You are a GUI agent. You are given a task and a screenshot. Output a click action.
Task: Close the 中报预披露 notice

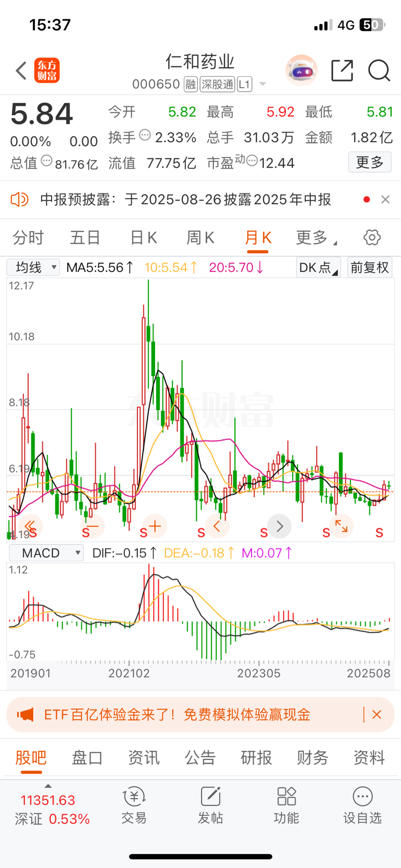(x=385, y=199)
